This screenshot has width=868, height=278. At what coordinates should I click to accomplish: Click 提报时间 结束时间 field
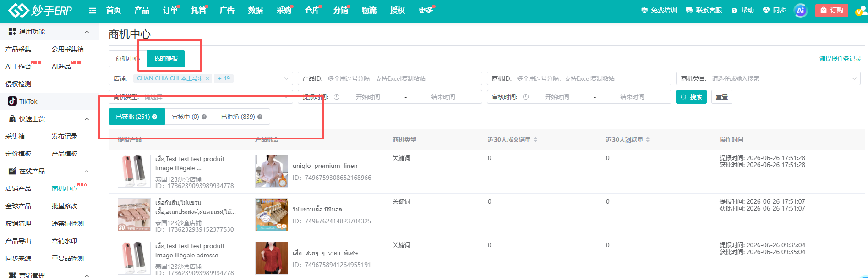click(x=443, y=97)
